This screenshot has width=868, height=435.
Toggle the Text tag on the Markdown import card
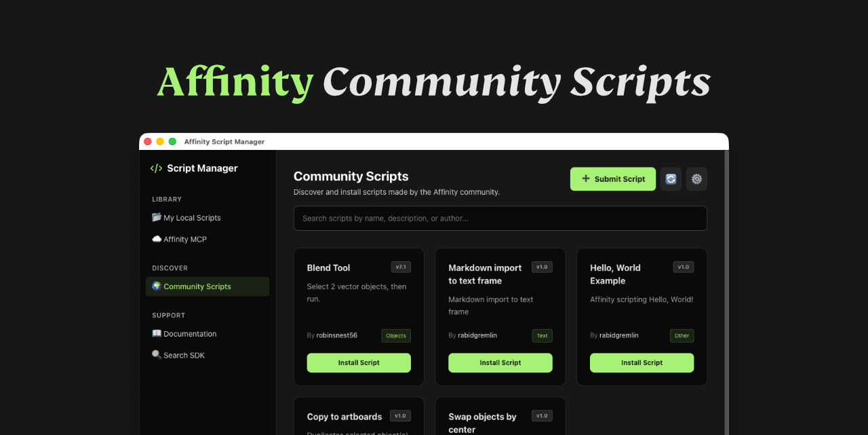(x=542, y=335)
